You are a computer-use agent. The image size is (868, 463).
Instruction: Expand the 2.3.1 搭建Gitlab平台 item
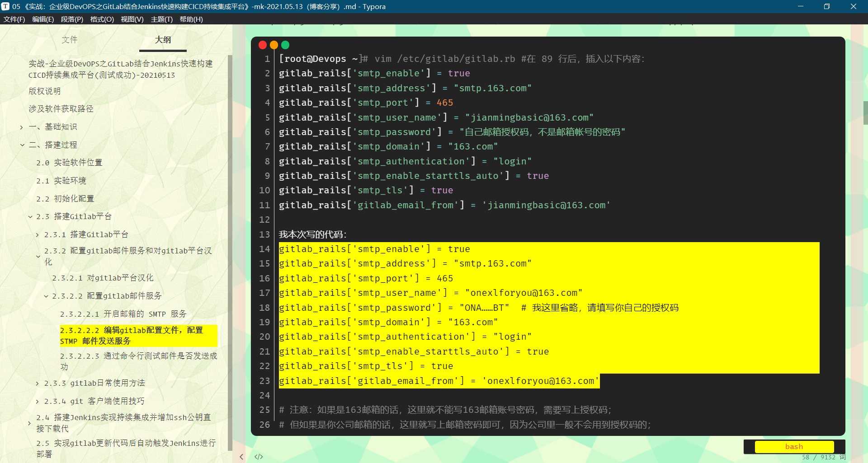tap(38, 235)
